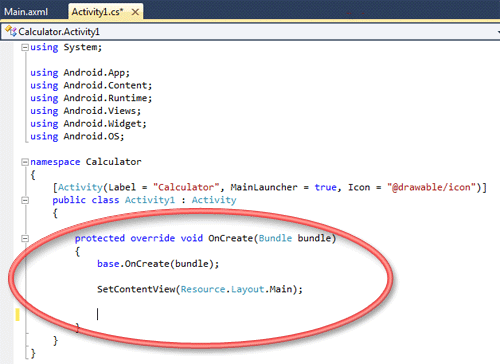Viewport: 500px width, 364px height.
Task: Click the 'namespace' keyword
Action: [55, 162]
